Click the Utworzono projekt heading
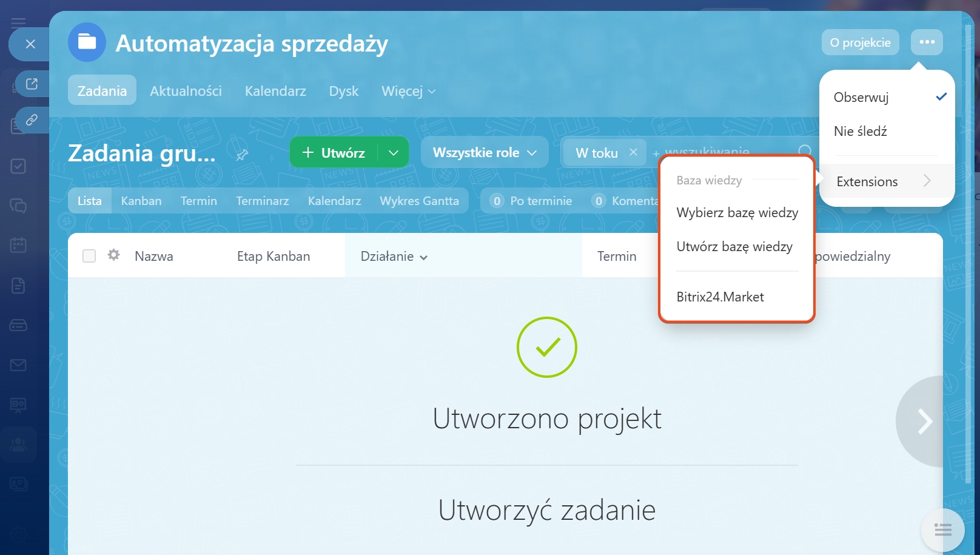The image size is (980, 555). pyautogui.click(x=547, y=419)
